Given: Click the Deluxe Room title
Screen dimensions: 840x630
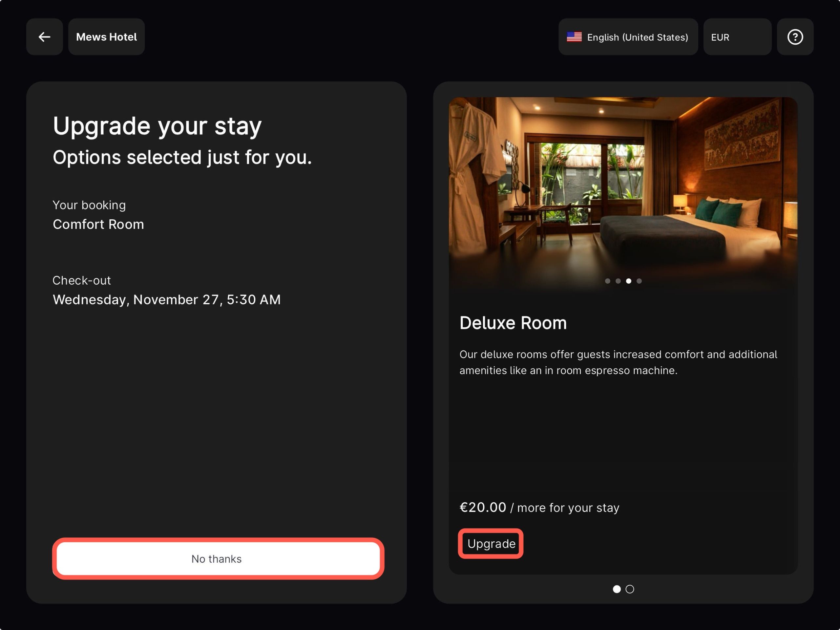Looking at the screenshot, I should point(513,323).
